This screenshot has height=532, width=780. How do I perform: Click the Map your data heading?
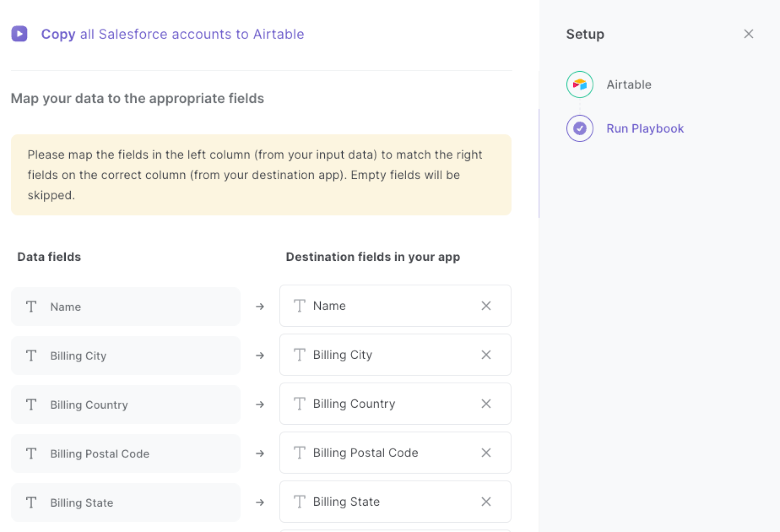(137, 99)
